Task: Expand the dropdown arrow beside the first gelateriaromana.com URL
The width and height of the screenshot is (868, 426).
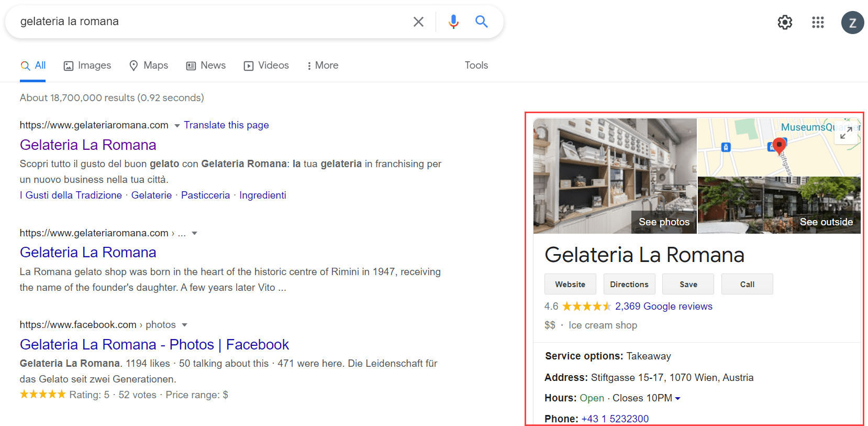Action: click(x=177, y=126)
